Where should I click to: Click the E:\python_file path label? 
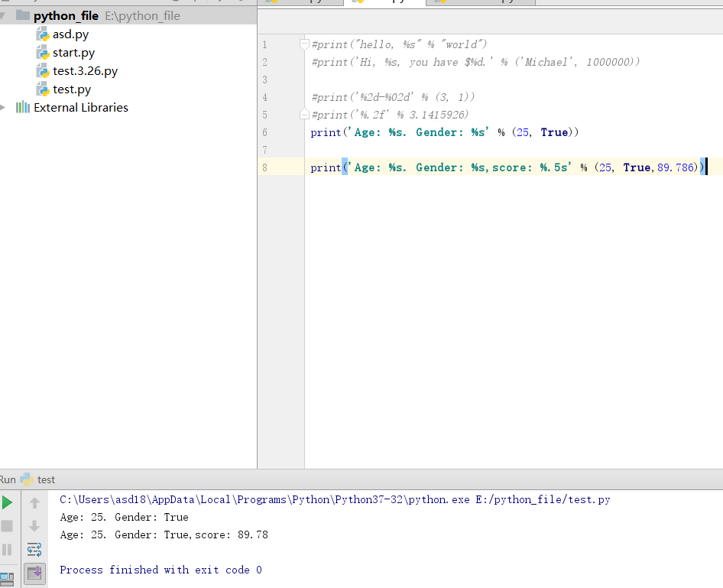[142, 16]
